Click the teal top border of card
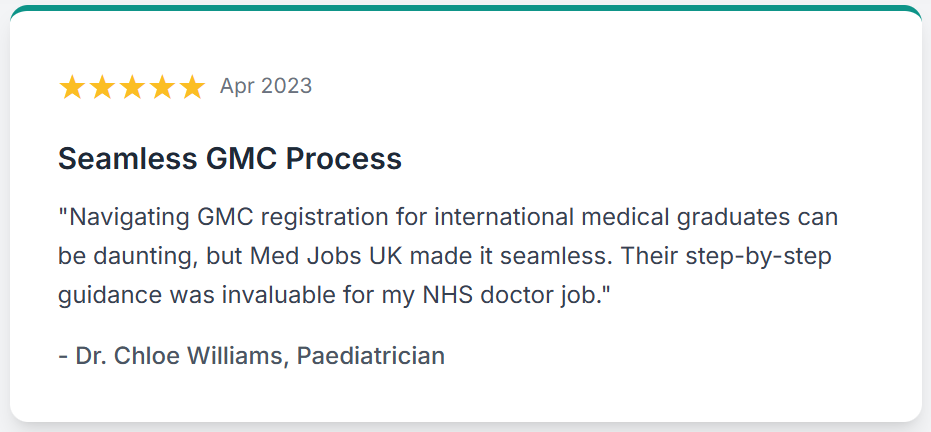 (x=466, y=8)
